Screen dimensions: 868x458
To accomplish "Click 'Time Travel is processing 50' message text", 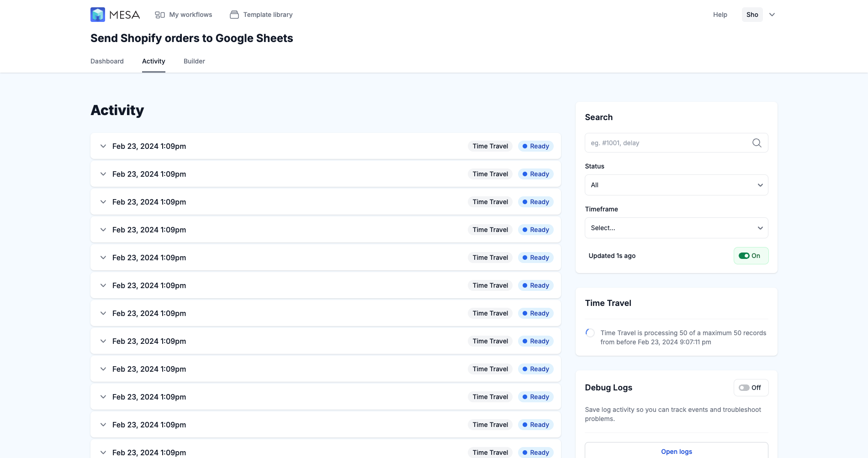I will coord(683,337).
